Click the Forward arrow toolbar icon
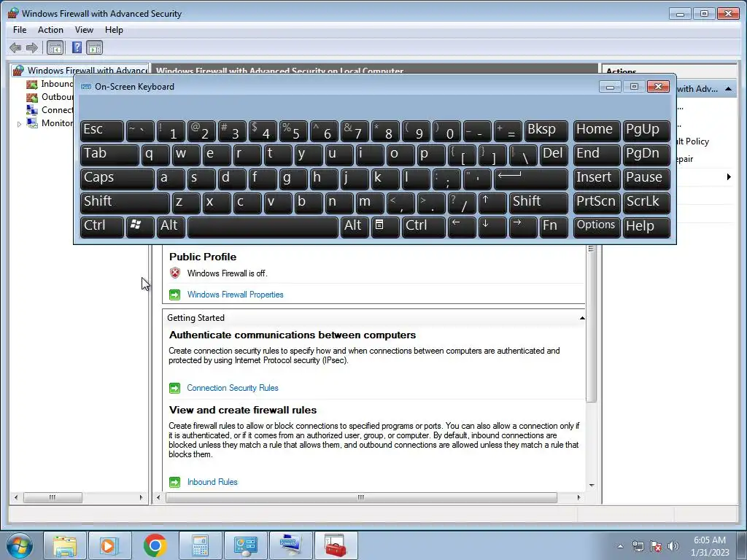Viewport: 747px width, 560px height. [32, 47]
